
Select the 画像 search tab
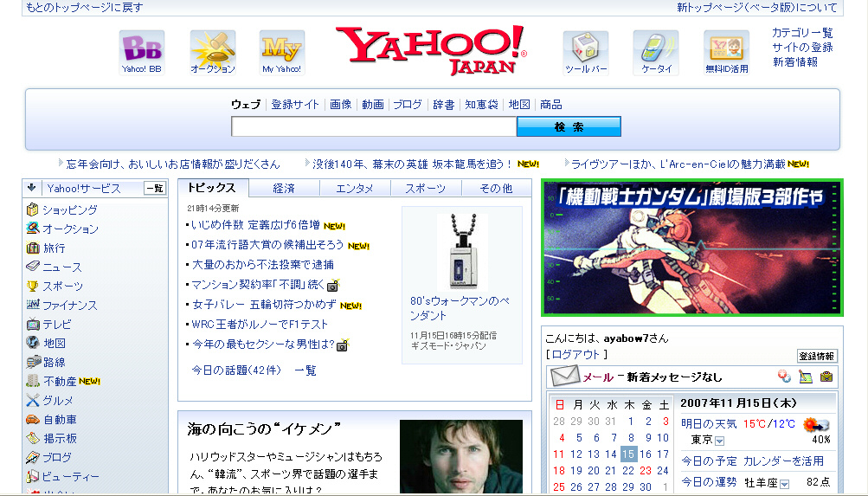pyautogui.click(x=340, y=104)
